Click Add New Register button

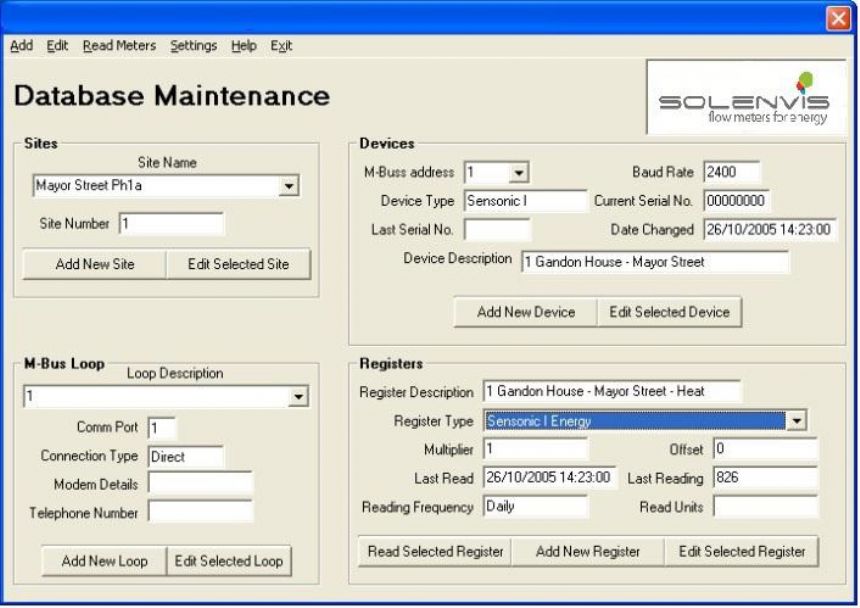[588, 552]
